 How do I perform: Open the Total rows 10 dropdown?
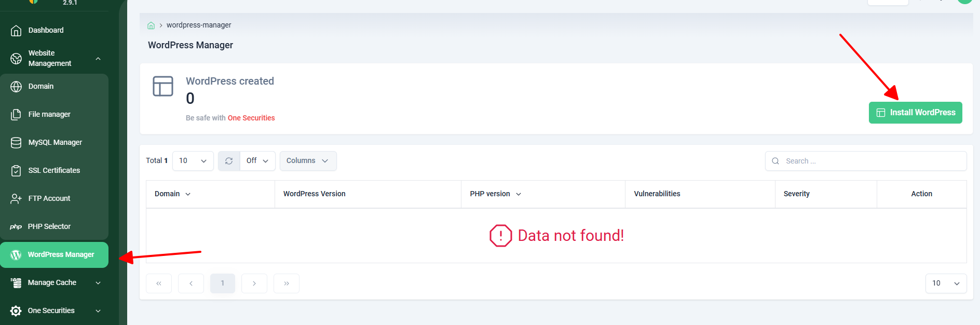(x=193, y=161)
